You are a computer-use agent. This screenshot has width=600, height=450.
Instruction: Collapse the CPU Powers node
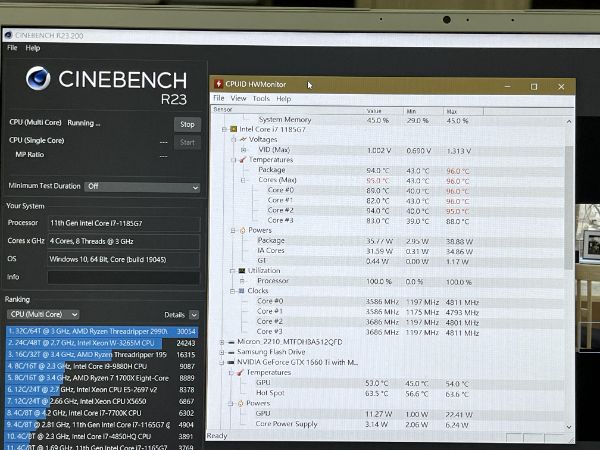[x=233, y=230]
